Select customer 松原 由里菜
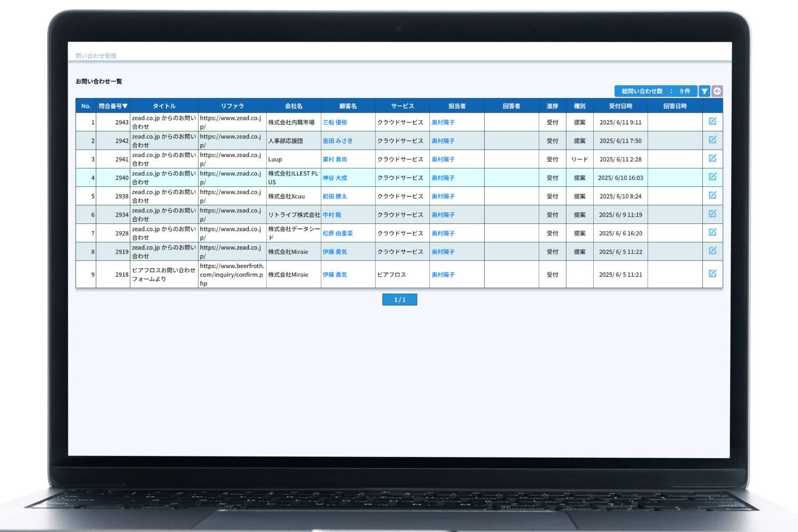 pos(337,234)
